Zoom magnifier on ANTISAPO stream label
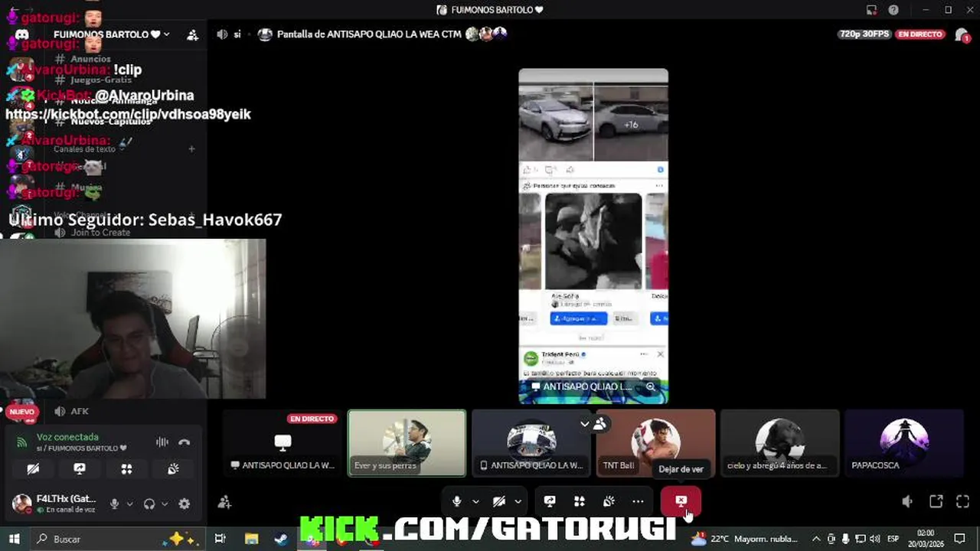The height and width of the screenshot is (551, 980). [x=650, y=386]
